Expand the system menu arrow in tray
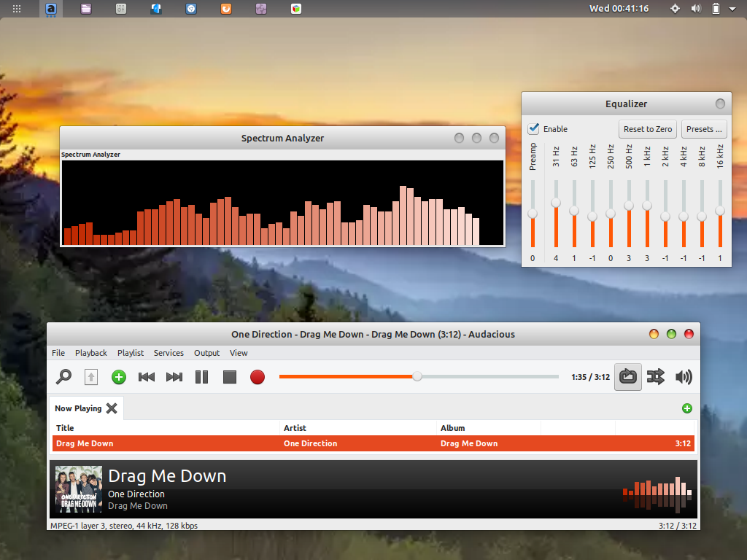 coord(732,9)
